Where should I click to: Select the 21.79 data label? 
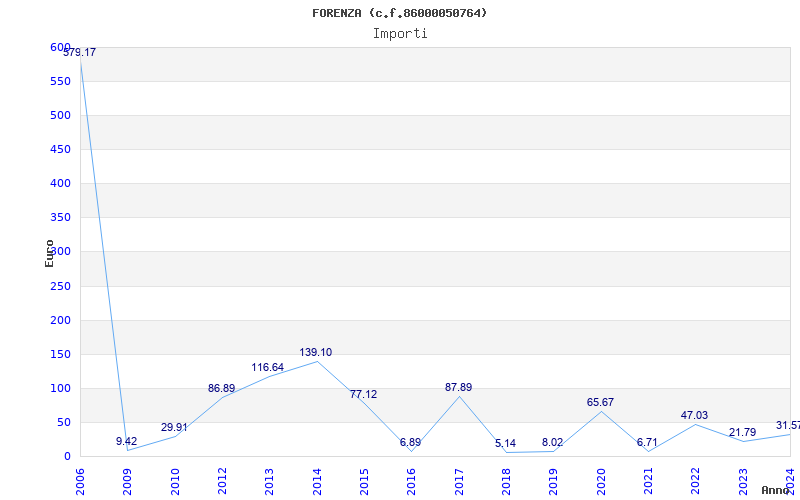click(742, 433)
